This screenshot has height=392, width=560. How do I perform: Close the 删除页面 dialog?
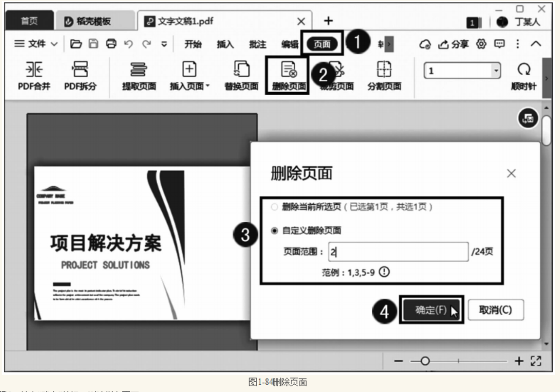coord(511,174)
